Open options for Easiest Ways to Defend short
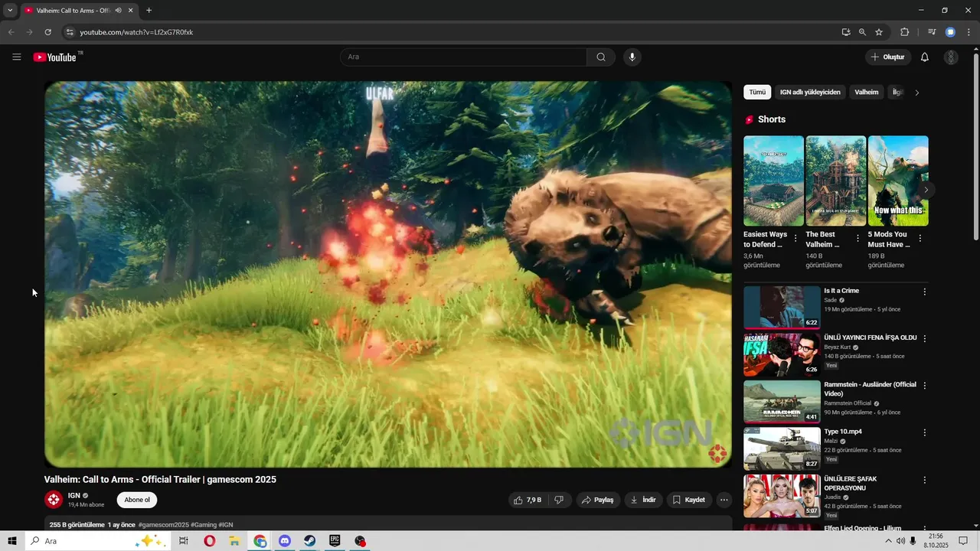 coord(795,238)
